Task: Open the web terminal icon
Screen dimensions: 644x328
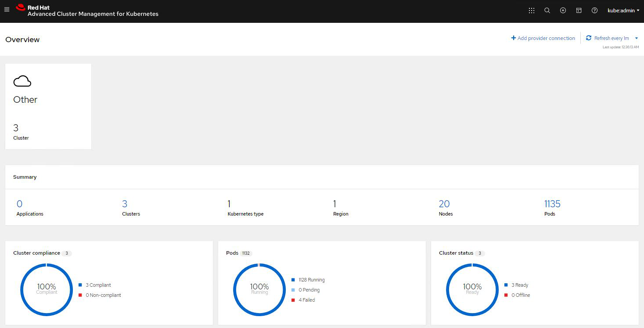Action: tap(579, 11)
